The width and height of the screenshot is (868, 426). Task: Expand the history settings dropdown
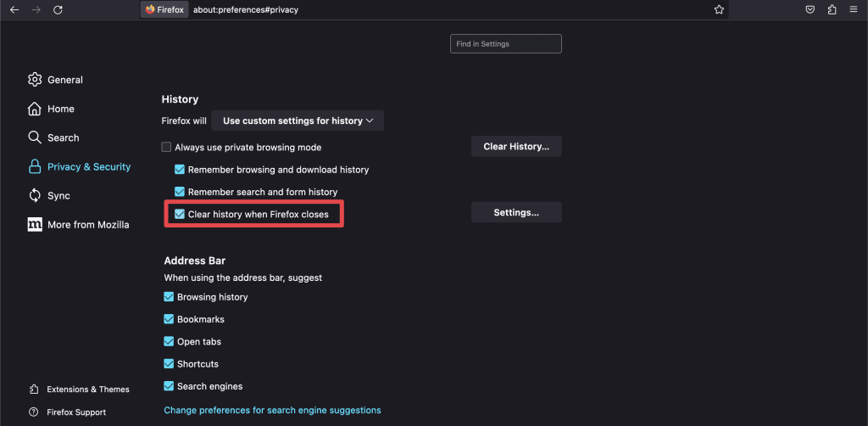[x=298, y=121]
